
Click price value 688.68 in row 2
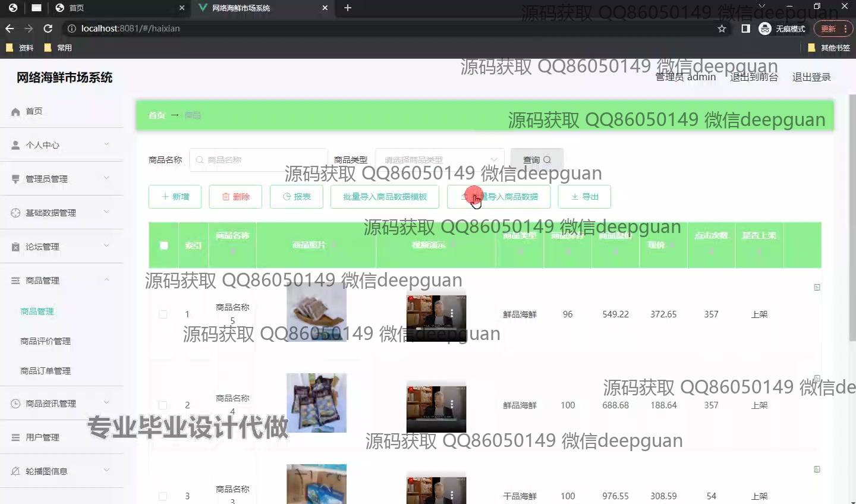[615, 405]
